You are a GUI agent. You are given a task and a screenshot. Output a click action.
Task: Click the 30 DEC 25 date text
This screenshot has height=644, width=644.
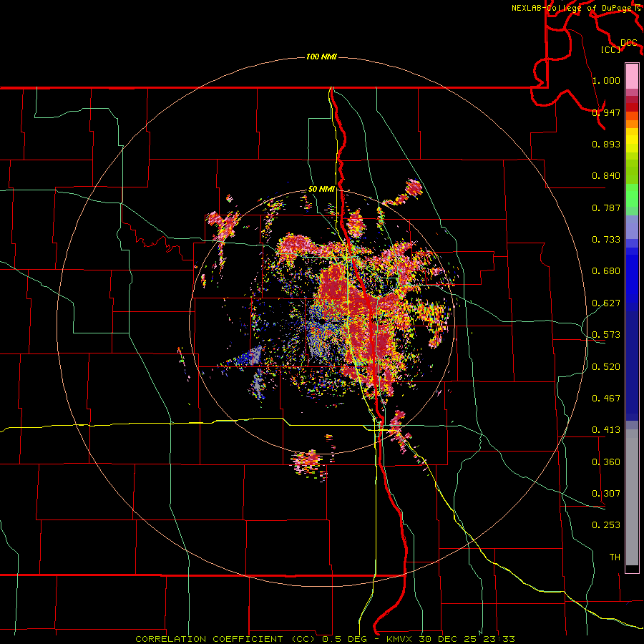[x=448, y=639]
